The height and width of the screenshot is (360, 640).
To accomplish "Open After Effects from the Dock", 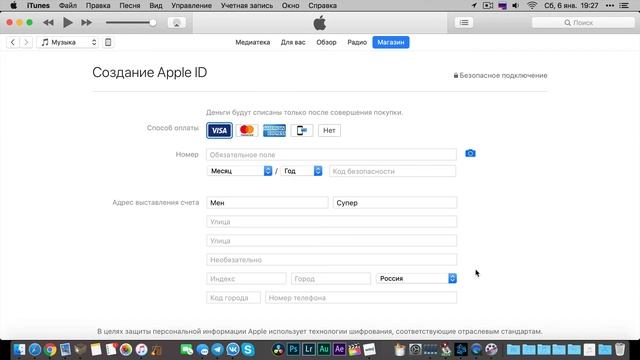I will (339, 349).
